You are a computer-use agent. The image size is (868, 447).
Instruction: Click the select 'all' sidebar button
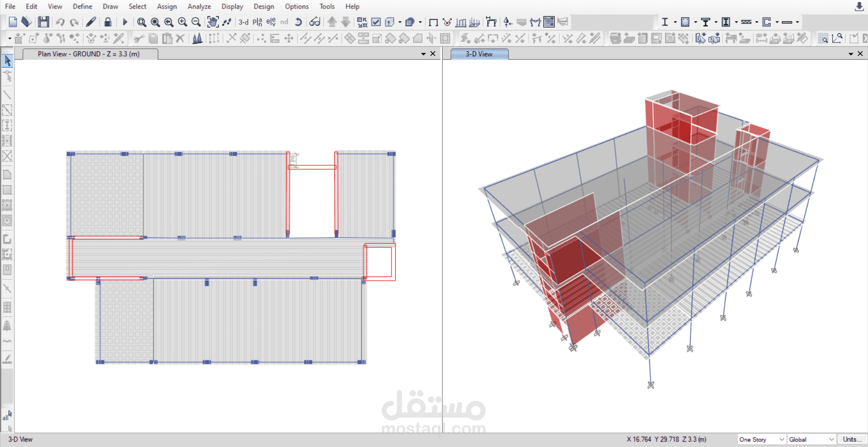7,416
